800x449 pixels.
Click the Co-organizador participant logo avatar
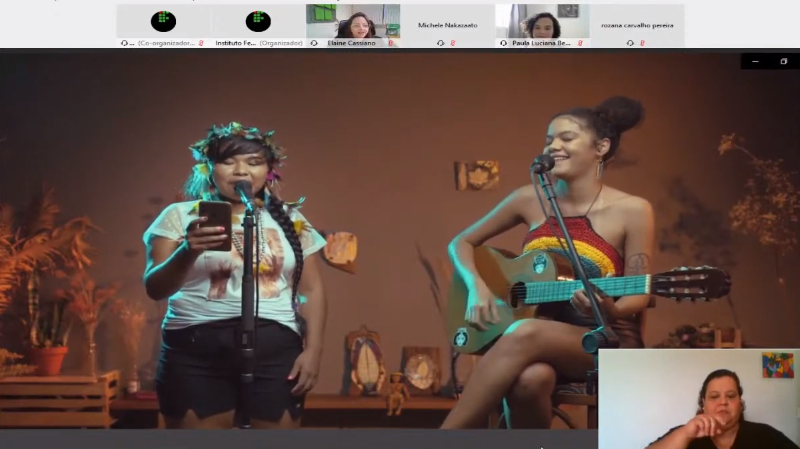(x=163, y=21)
